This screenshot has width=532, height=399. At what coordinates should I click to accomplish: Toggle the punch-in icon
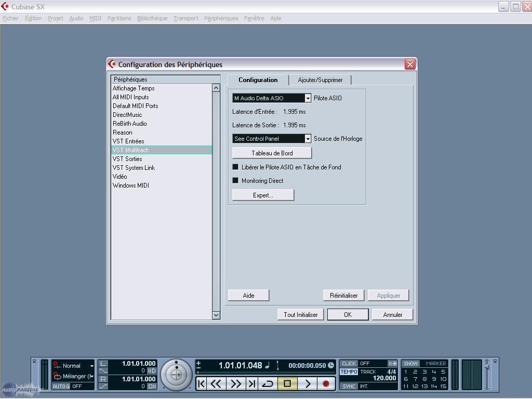(x=103, y=371)
